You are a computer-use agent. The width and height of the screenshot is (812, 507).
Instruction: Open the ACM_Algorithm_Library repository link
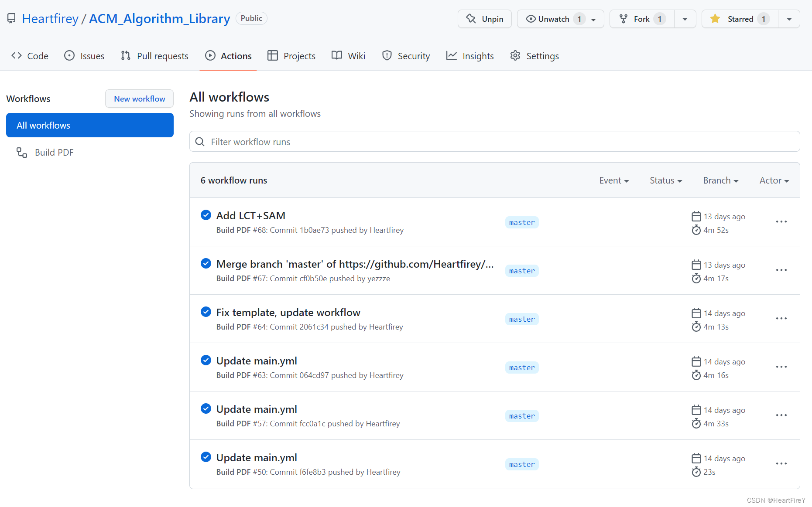point(160,19)
